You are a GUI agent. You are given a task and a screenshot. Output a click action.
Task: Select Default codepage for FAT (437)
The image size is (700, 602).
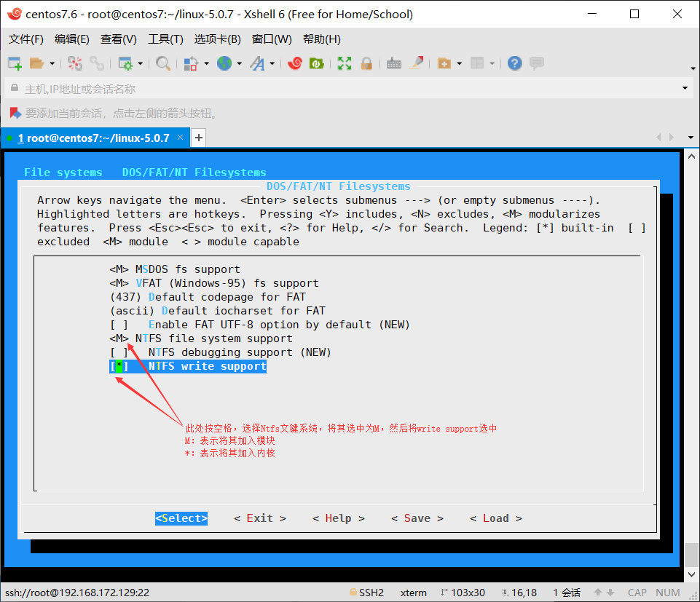click(208, 297)
